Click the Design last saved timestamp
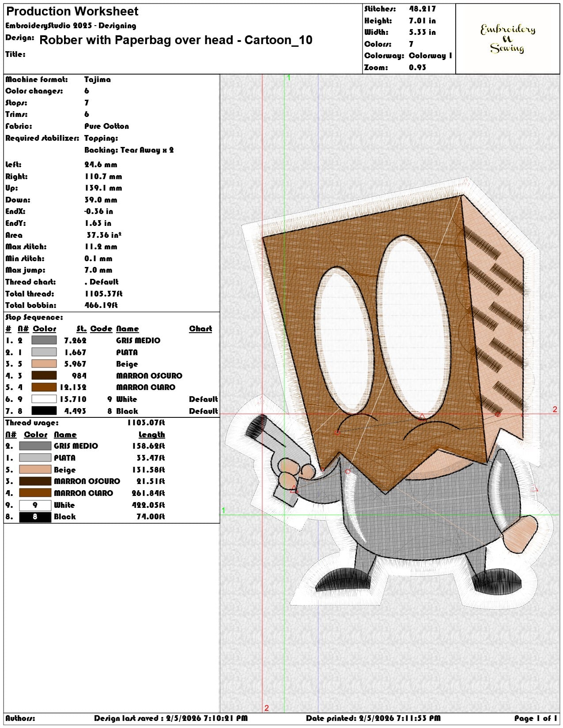Viewport: 563px width, 728px height. [171, 718]
